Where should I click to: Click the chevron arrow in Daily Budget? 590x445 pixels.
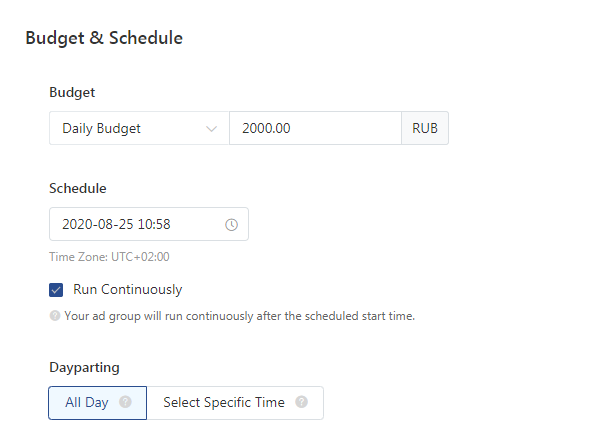pyautogui.click(x=211, y=129)
